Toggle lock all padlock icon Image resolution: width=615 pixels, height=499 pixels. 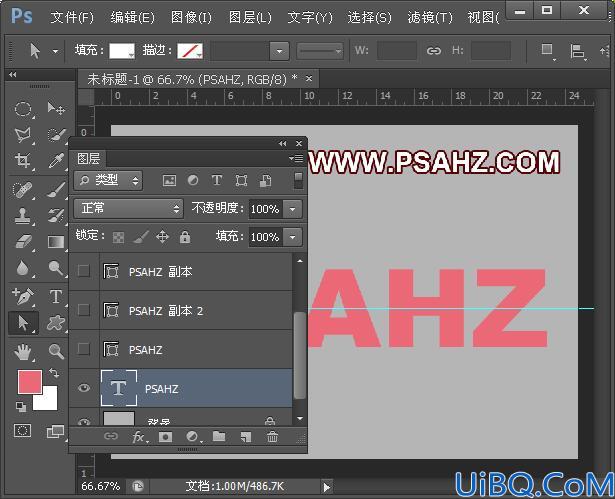coord(185,237)
